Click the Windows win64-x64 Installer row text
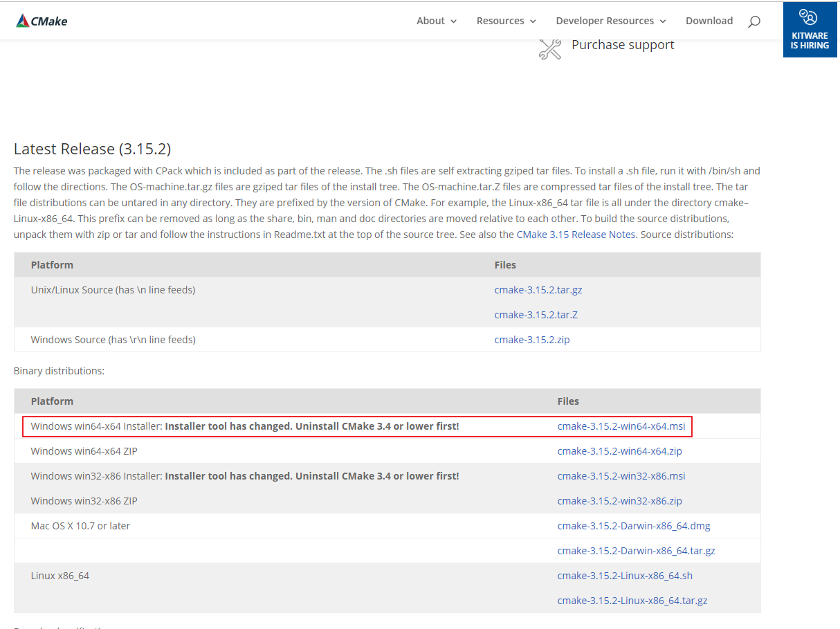Screen dimensions: 840x629 245,426
